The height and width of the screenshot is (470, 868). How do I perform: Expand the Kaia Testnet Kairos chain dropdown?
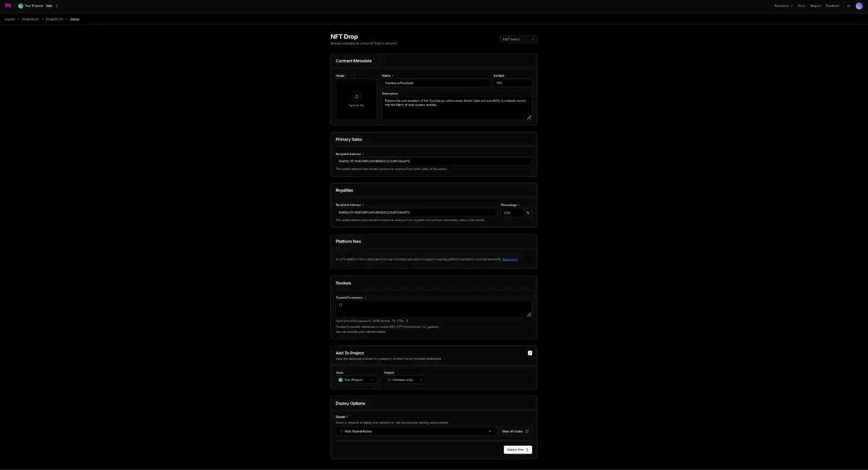point(415,432)
